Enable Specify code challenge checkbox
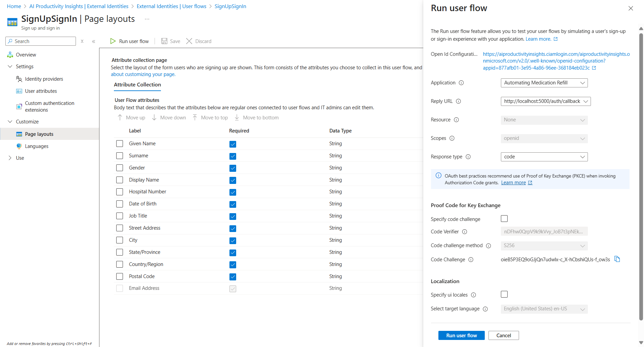Screen dimensions: 644x347 click(x=504, y=219)
